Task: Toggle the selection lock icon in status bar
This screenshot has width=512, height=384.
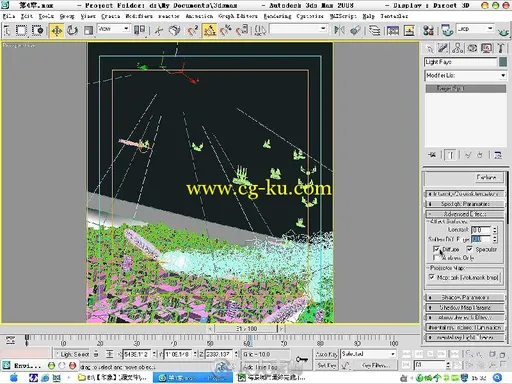Action: 96,354
